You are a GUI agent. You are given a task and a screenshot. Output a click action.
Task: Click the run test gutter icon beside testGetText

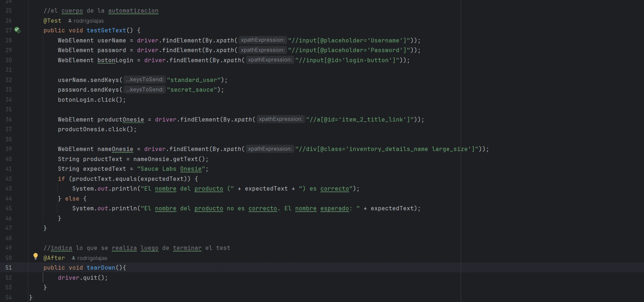pyautogui.click(x=17, y=31)
